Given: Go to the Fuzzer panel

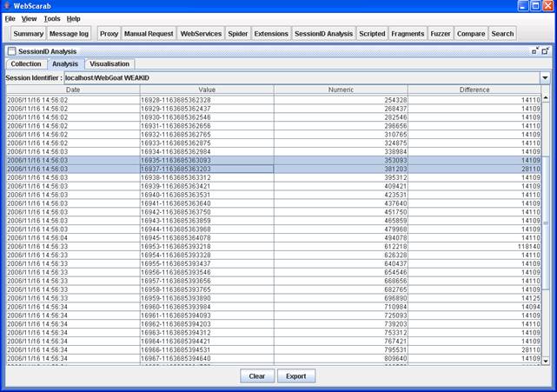Looking at the screenshot, I should (440, 34).
